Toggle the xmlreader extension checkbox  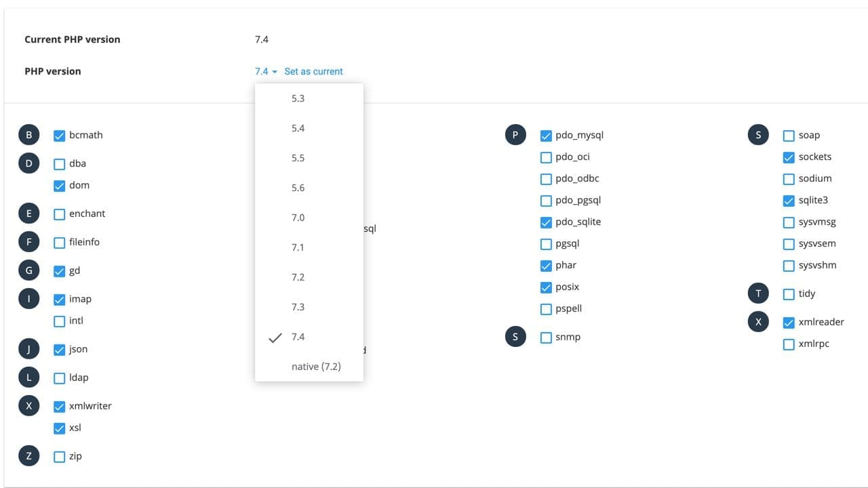click(789, 323)
